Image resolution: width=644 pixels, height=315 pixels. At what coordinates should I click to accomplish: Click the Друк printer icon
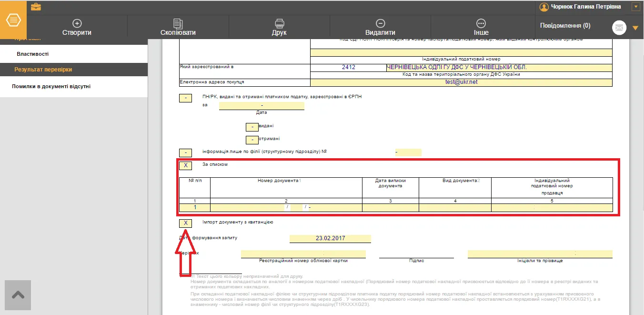[x=279, y=23]
